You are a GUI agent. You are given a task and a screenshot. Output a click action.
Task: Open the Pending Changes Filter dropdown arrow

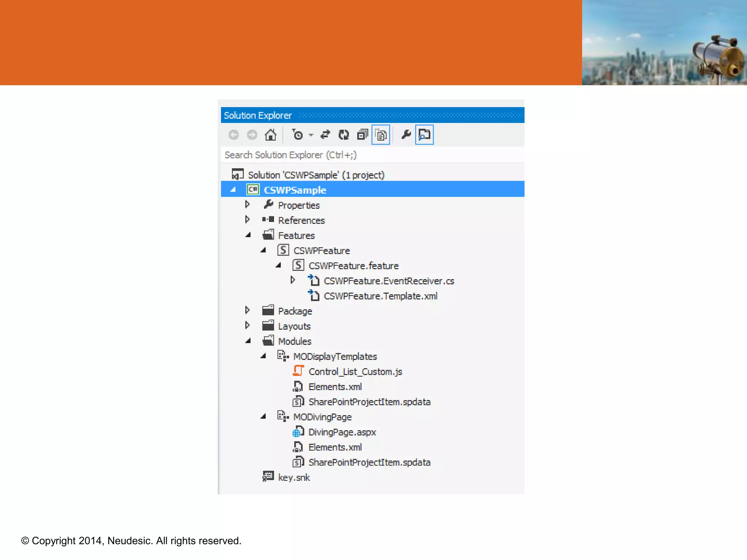311,135
